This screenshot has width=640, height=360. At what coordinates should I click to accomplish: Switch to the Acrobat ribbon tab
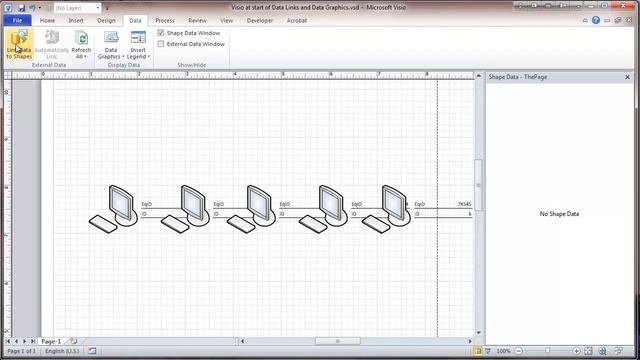(297, 20)
